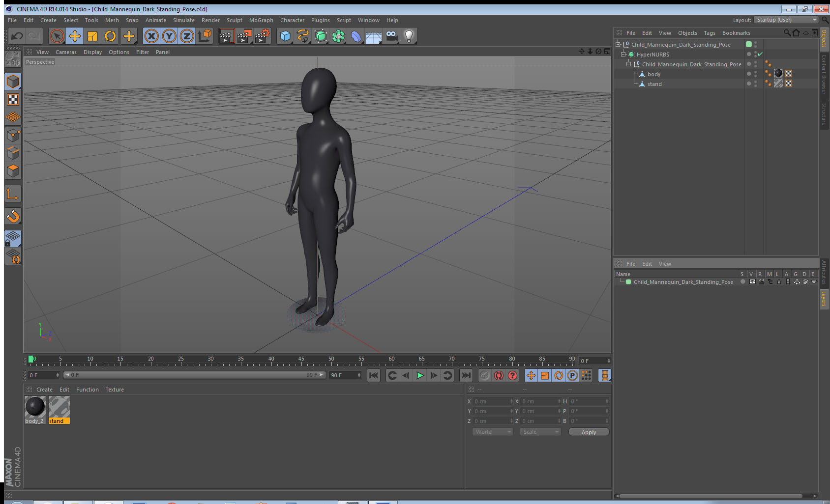The width and height of the screenshot is (830, 504).
Task: Select the Live Selection tool
Action: pos(57,36)
